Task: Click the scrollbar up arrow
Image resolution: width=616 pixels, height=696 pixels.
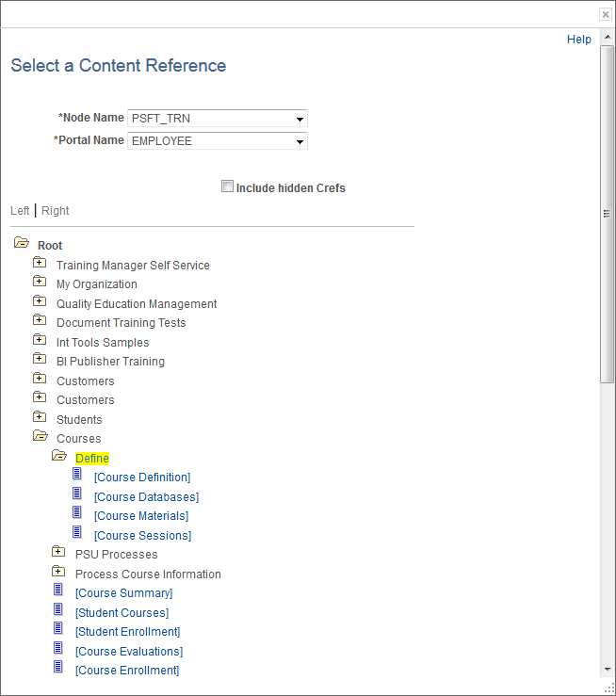Action: point(608,38)
